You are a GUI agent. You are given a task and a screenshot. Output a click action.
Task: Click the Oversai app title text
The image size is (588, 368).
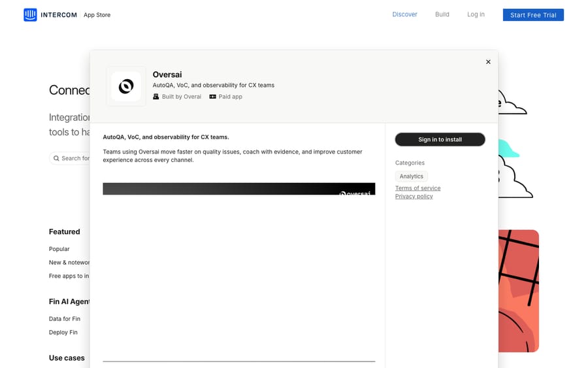(167, 75)
